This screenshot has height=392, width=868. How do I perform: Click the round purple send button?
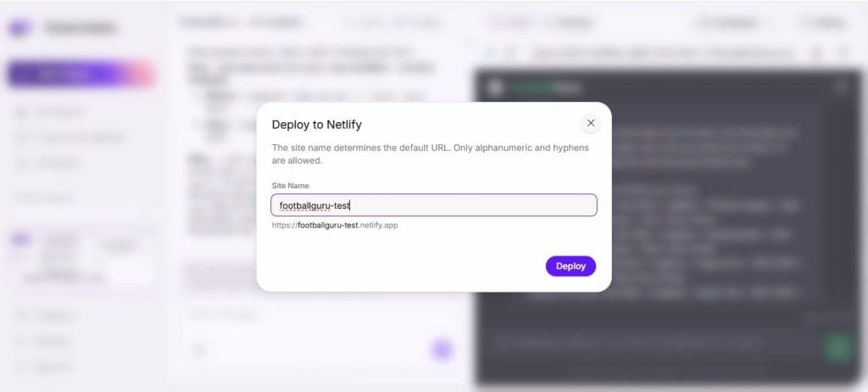point(442,350)
